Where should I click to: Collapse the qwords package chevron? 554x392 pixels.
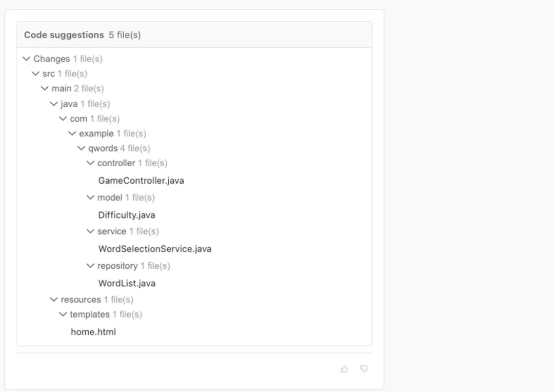[82, 149]
